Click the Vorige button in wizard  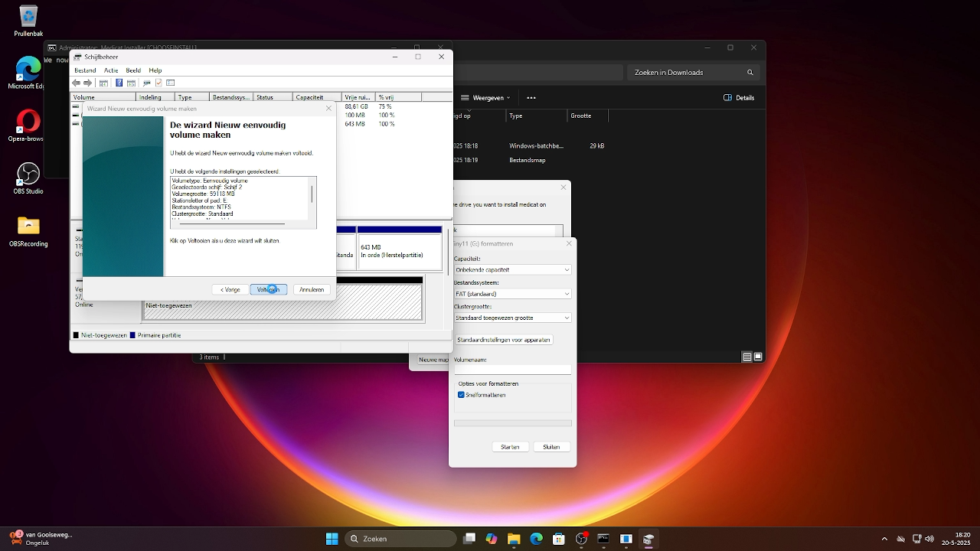point(230,289)
